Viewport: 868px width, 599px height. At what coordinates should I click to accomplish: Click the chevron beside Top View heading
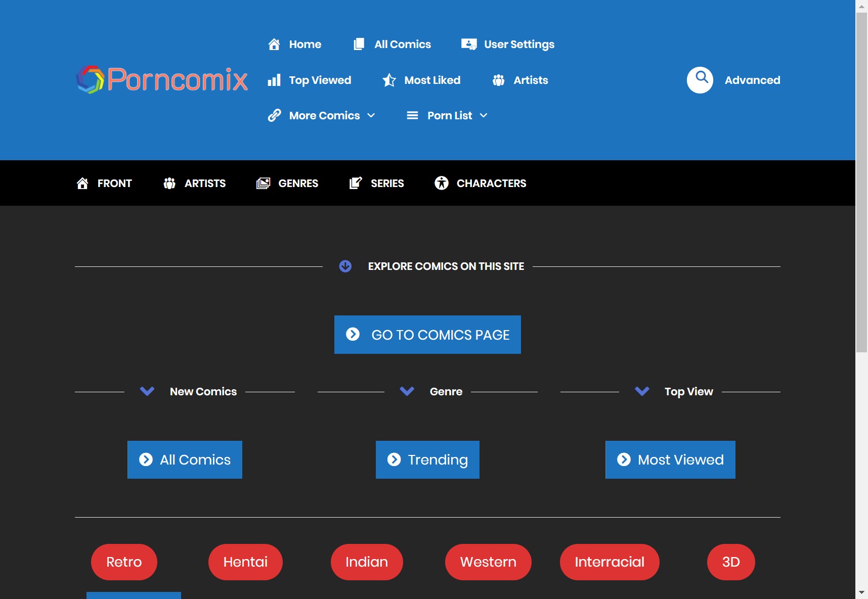(x=642, y=392)
